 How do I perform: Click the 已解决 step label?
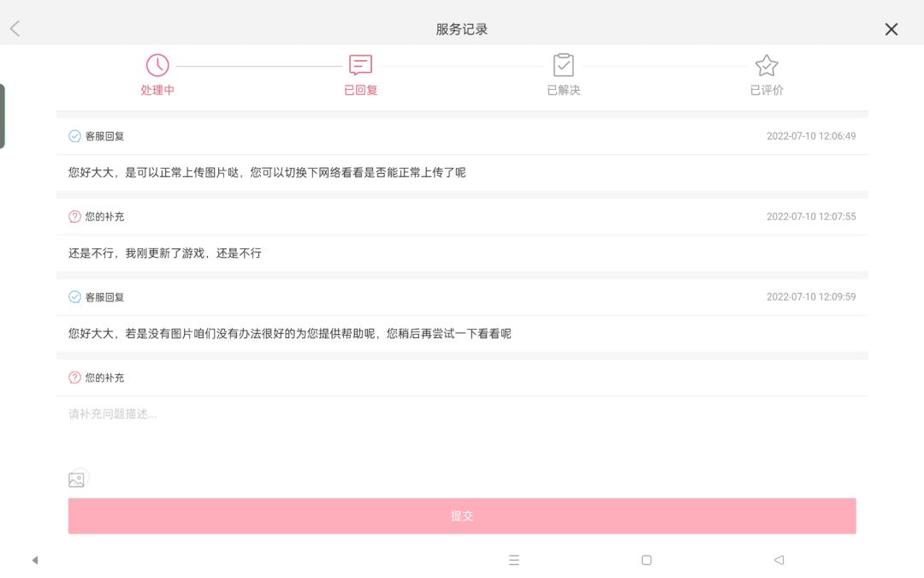click(563, 90)
